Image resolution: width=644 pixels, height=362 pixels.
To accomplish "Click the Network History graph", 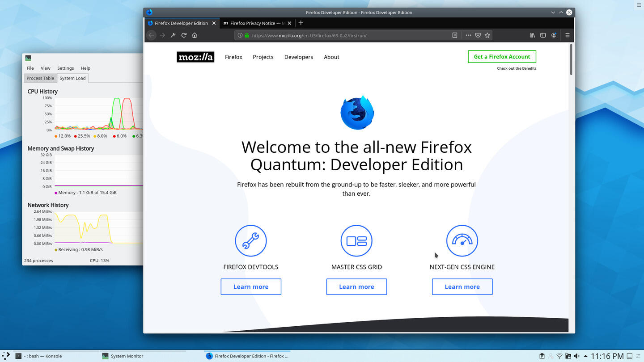I will (98, 227).
